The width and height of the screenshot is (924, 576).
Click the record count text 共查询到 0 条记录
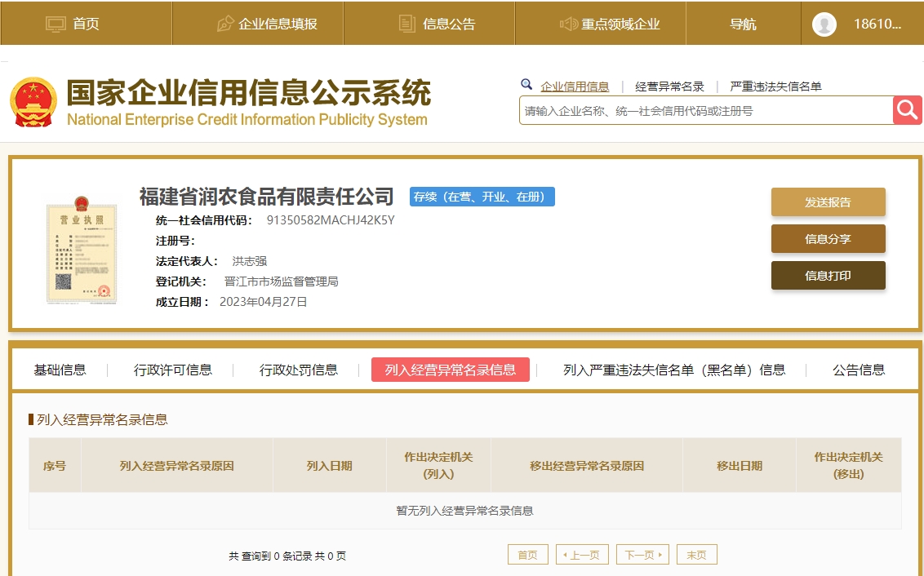coord(270,556)
